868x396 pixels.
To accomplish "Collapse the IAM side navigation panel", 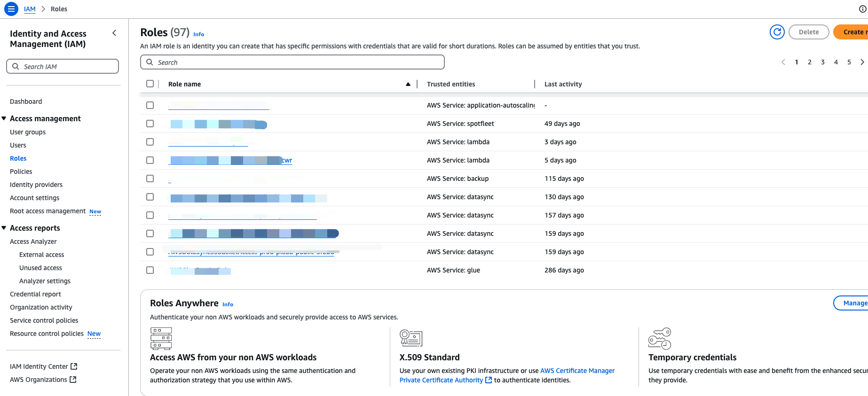I will coord(114,33).
